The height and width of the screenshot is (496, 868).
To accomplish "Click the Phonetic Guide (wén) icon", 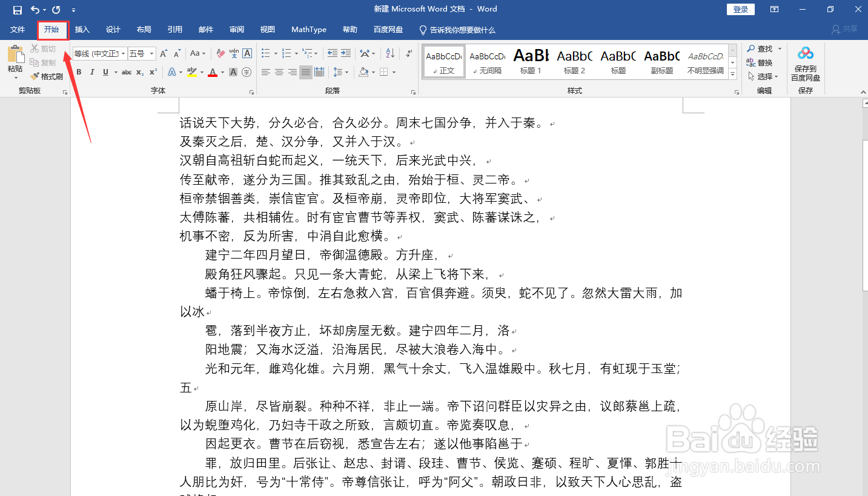I will tap(234, 54).
